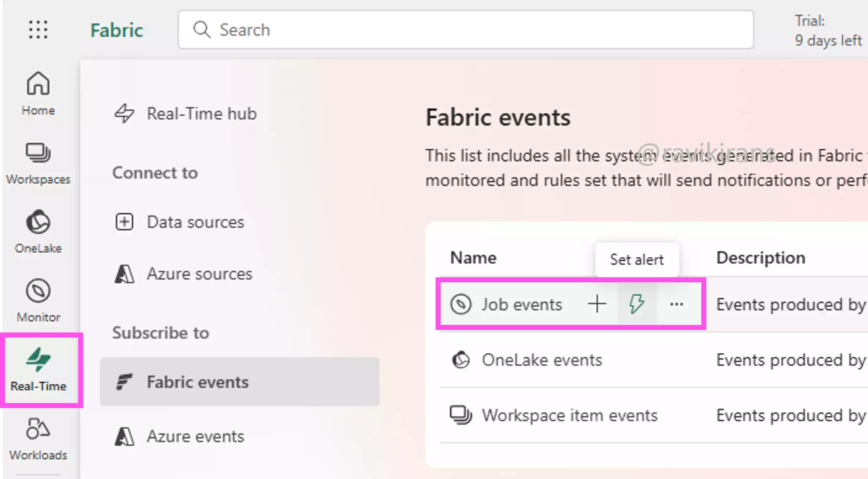Click the Trial 9 days left notice
The height and width of the screenshot is (479, 868).
828,30
